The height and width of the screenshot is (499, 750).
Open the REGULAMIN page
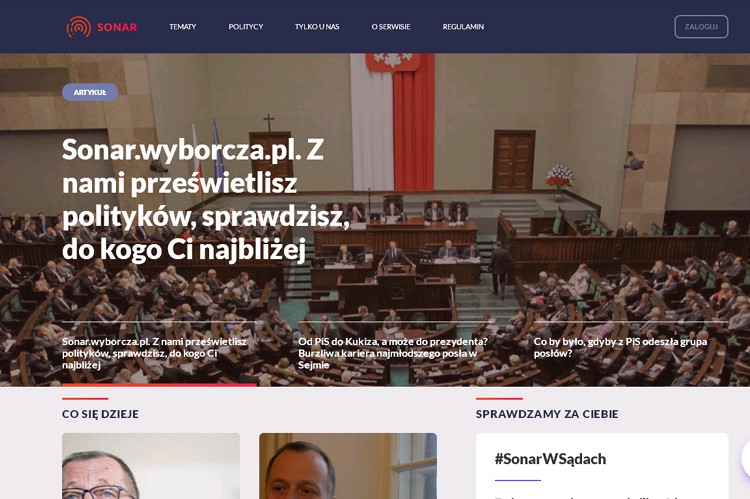[x=463, y=27]
